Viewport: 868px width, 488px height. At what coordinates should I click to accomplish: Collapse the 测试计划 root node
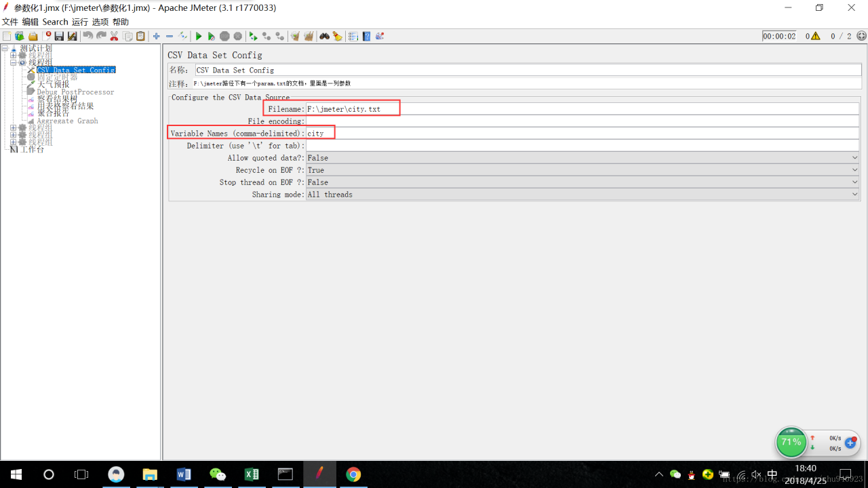[5, 48]
